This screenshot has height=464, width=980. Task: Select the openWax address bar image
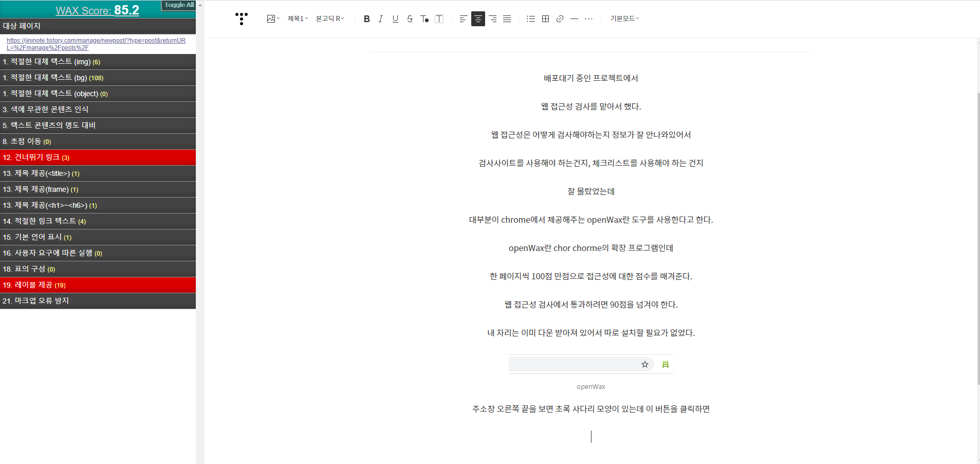click(591, 364)
